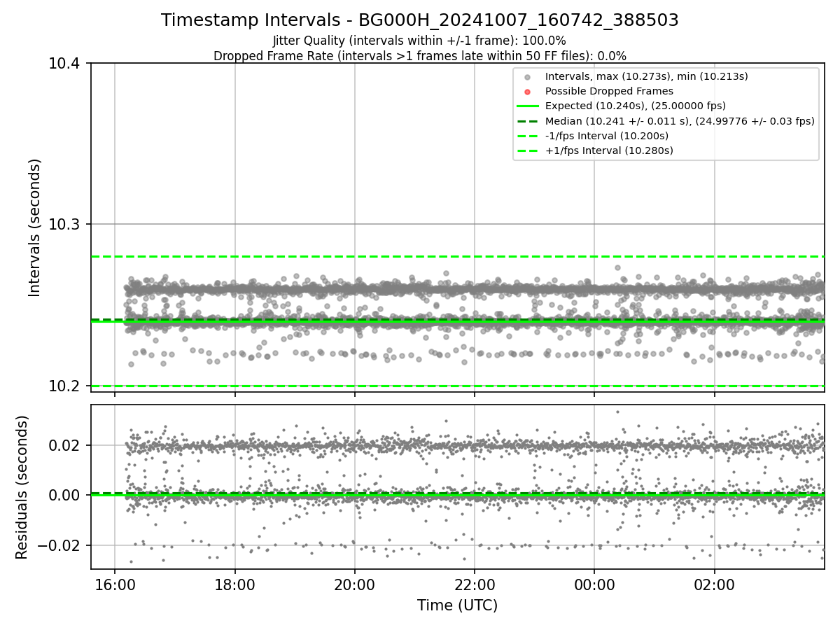Click the plot title 'Timestamp Intervals - BG000H_20241007_160742_388503'
840x630 pixels.
click(420, 20)
